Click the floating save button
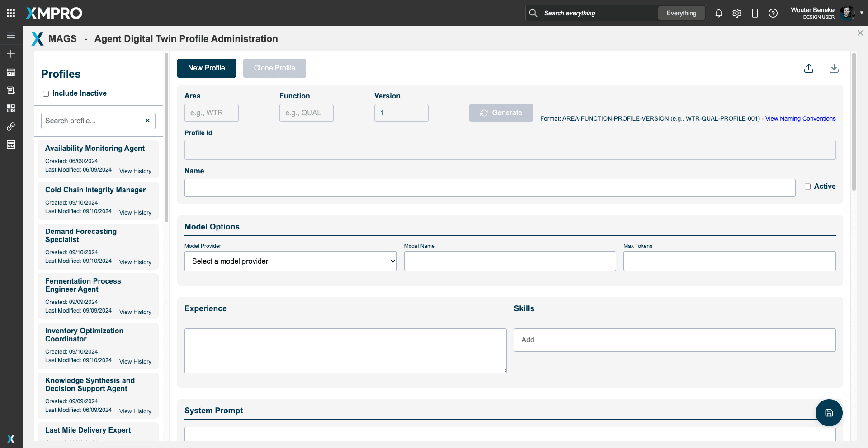The width and height of the screenshot is (868, 448). pos(829,413)
